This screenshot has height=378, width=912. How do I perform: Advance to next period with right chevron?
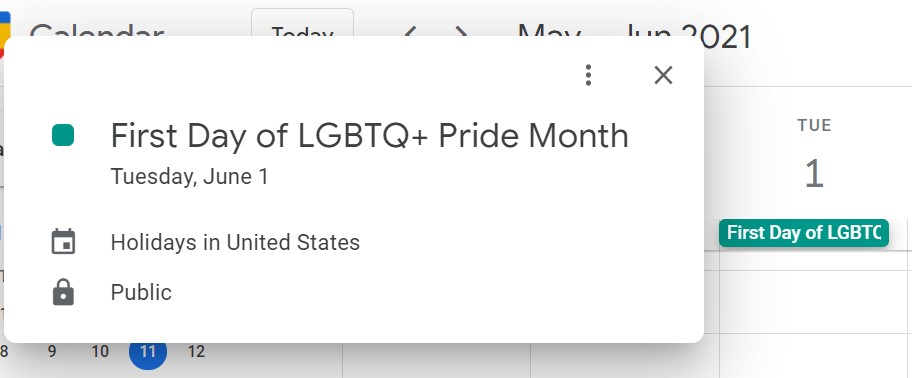461,31
